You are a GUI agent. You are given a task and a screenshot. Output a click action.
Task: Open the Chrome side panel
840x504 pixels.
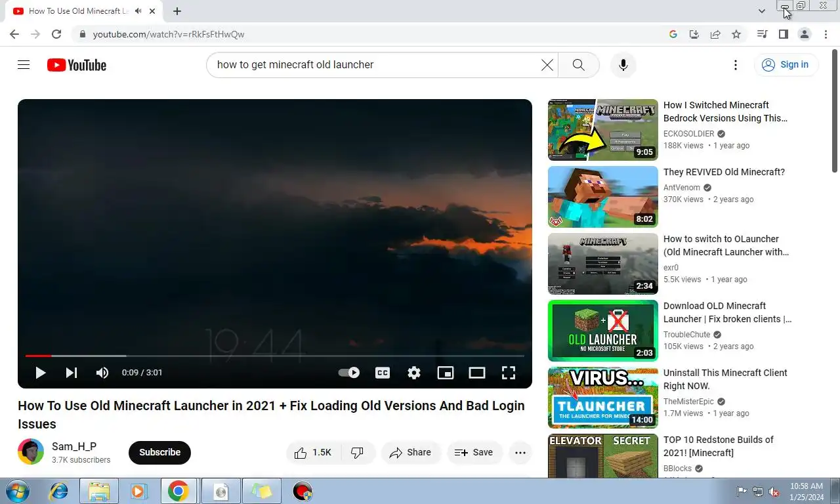[783, 34]
